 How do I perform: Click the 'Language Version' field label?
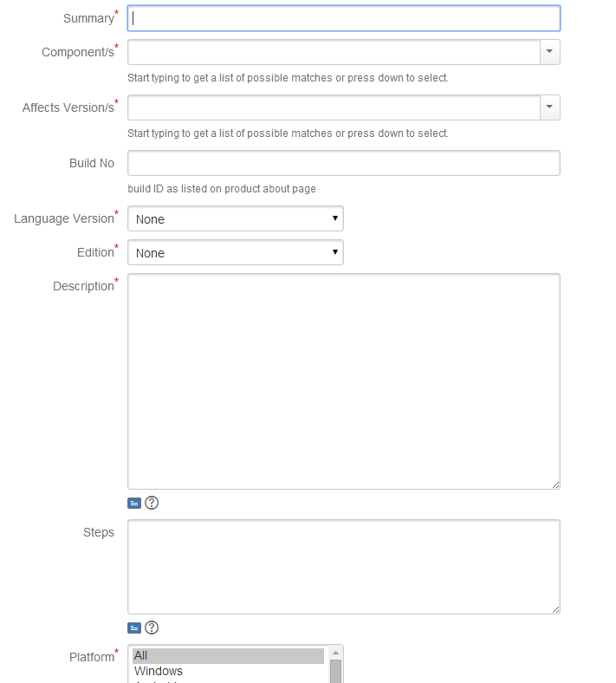click(x=64, y=218)
